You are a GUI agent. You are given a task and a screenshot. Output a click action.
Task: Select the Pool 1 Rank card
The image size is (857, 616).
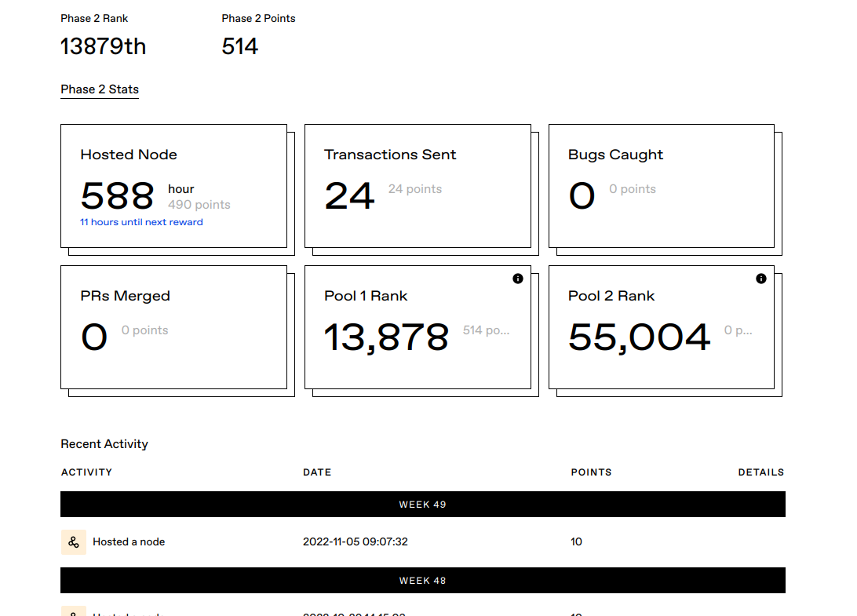click(x=418, y=327)
